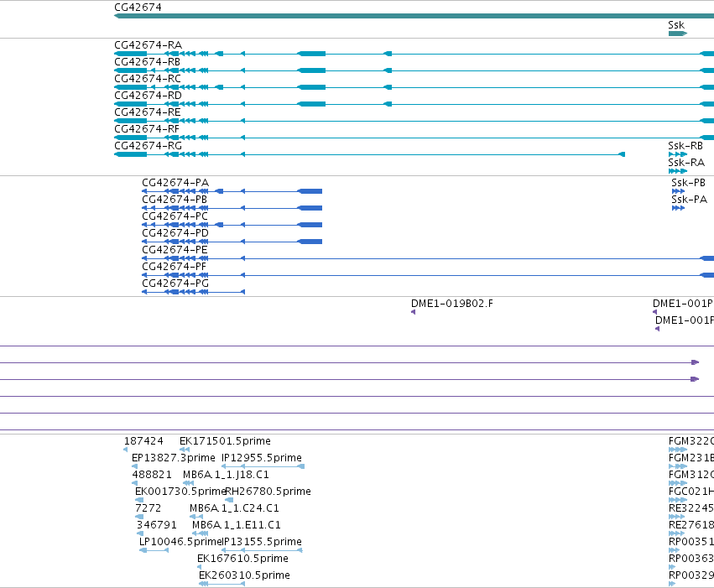Select the CG42674 gene label
This screenshot has width=714, height=588.
click(138, 8)
